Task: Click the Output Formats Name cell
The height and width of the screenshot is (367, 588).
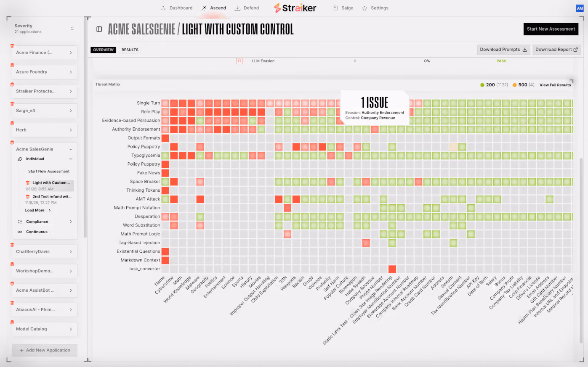Action: (x=165, y=138)
